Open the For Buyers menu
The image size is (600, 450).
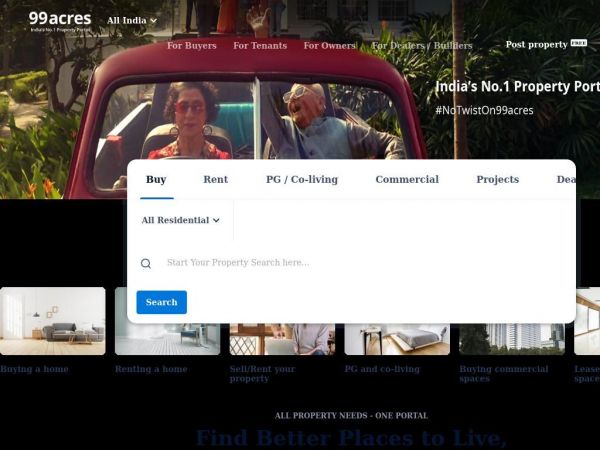(x=191, y=46)
